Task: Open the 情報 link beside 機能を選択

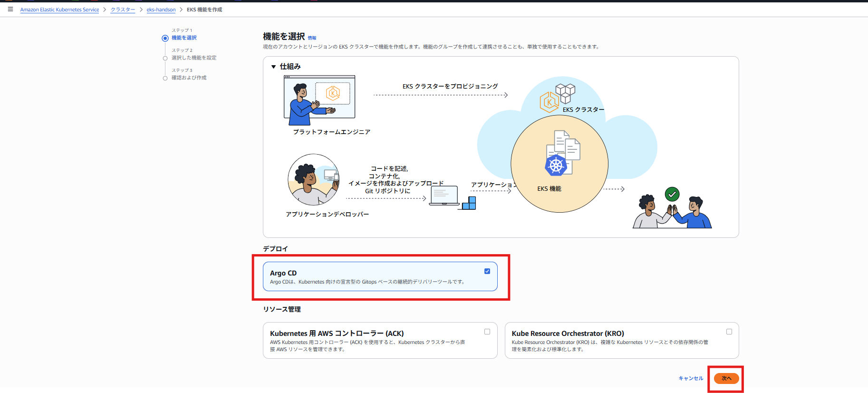Action: pos(312,38)
